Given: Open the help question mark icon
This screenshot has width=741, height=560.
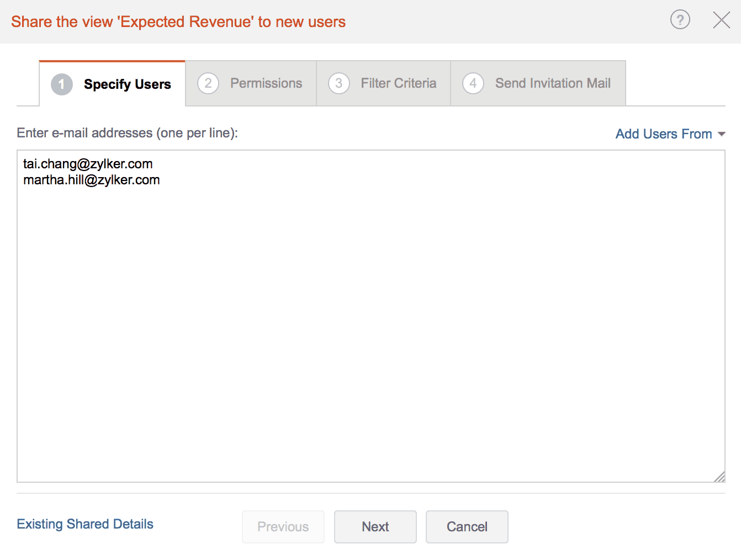Looking at the screenshot, I should click(x=680, y=20).
